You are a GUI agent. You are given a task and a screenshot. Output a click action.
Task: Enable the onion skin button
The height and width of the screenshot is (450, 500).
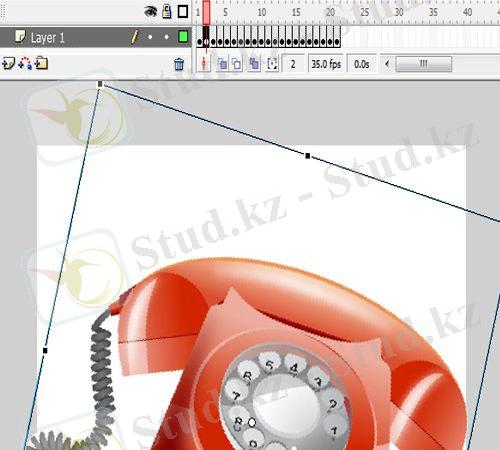(222, 64)
